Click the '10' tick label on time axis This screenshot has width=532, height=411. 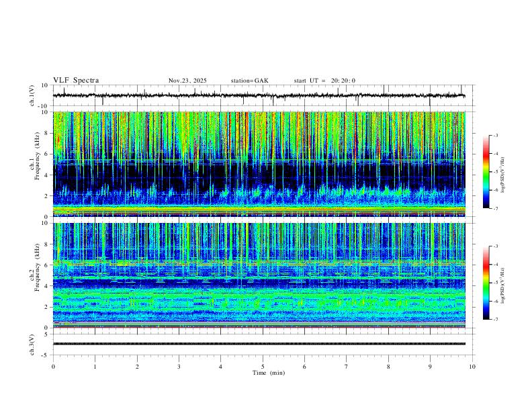[472, 367]
